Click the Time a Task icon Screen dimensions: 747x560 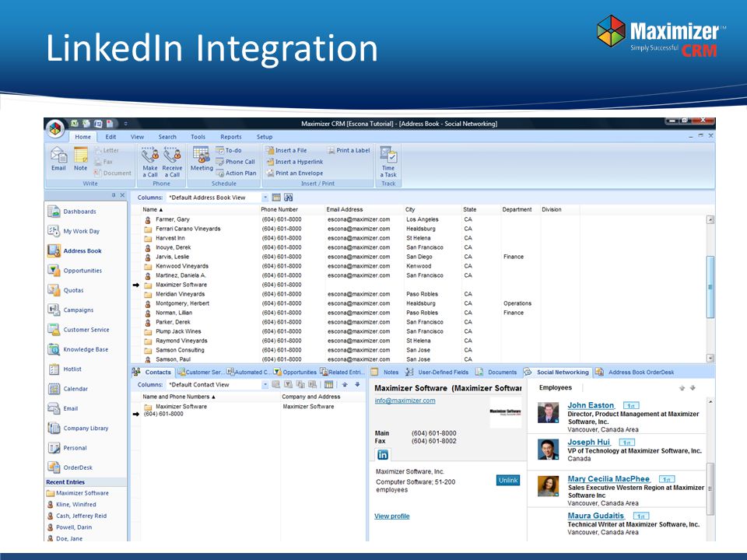[x=388, y=162]
